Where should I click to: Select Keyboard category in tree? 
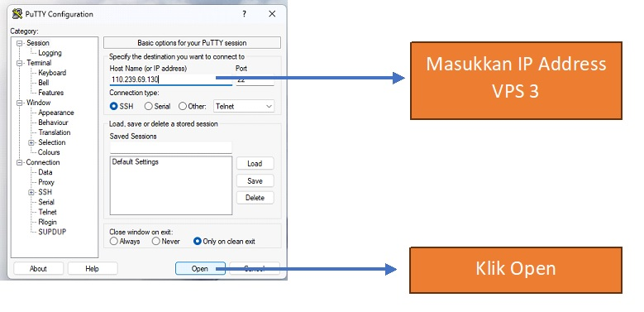pyautogui.click(x=52, y=73)
